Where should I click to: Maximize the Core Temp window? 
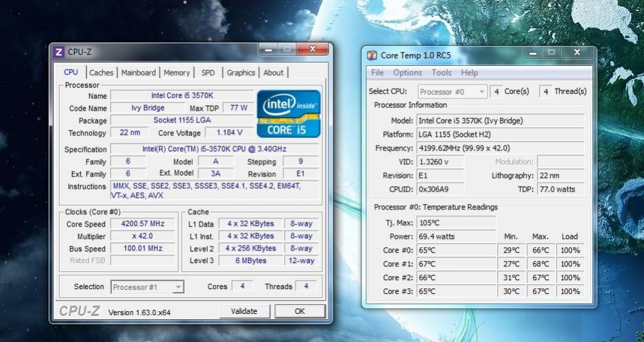click(551, 53)
